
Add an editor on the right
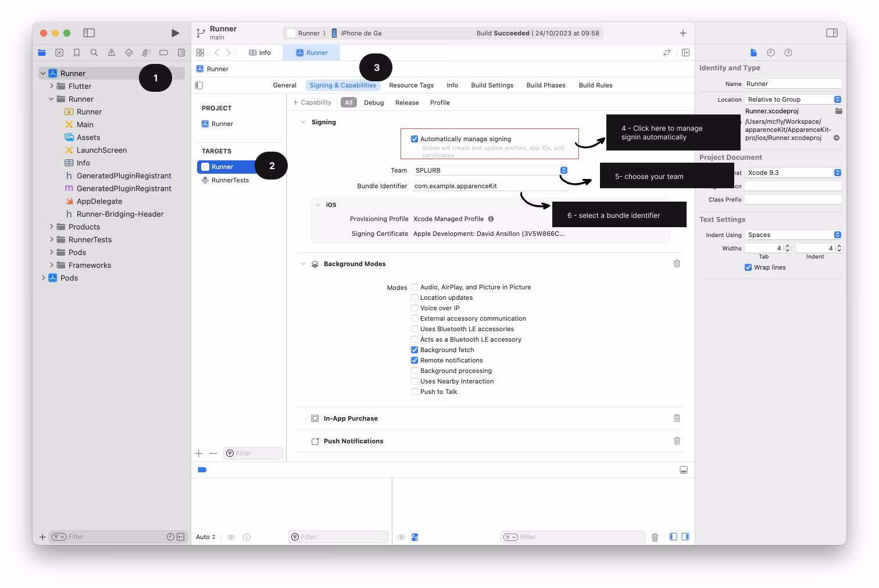tap(685, 52)
